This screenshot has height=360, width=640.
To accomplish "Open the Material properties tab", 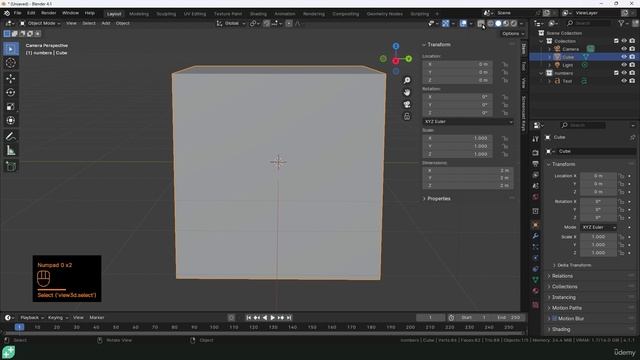I will [536, 291].
